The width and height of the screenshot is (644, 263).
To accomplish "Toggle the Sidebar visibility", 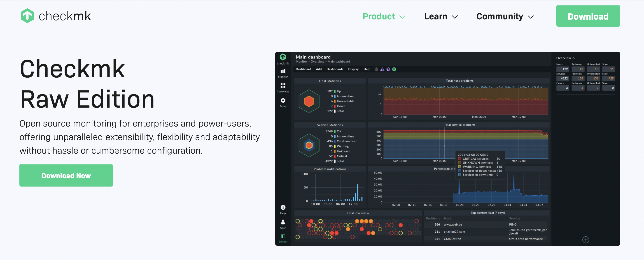I will tap(283, 237).
